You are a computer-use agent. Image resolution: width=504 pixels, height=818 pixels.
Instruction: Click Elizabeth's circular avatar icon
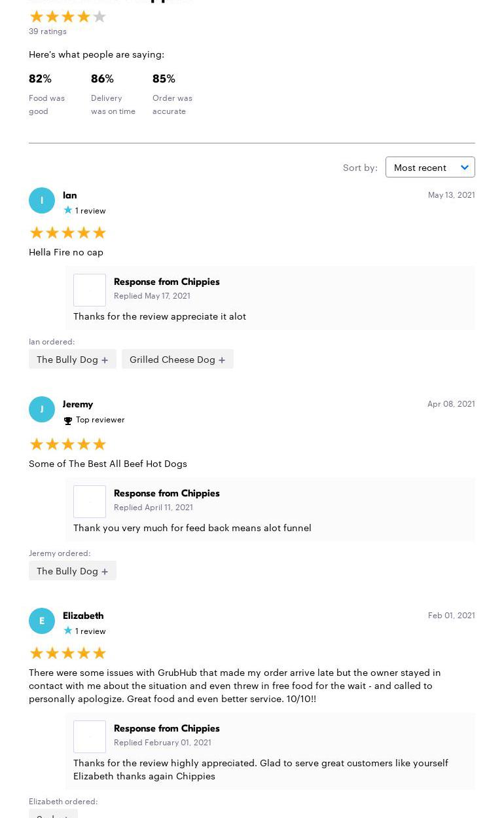(x=42, y=621)
